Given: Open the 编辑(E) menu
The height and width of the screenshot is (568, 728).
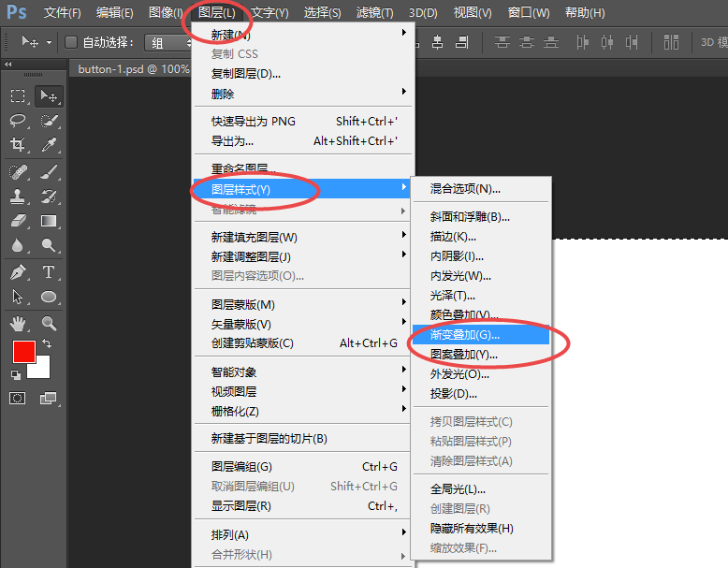Looking at the screenshot, I should [115, 12].
